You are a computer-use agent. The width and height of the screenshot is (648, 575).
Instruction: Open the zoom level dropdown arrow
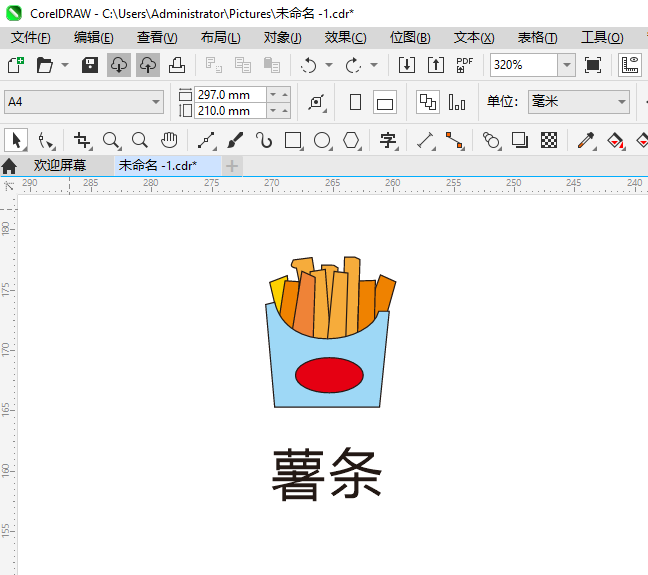pos(567,65)
